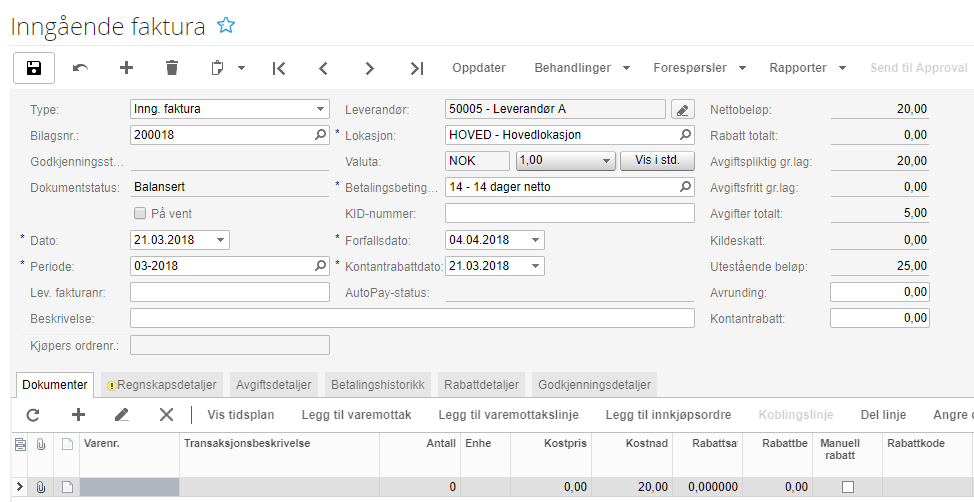Click the Vis i std. button
The width and height of the screenshot is (974, 502).
coord(657,160)
